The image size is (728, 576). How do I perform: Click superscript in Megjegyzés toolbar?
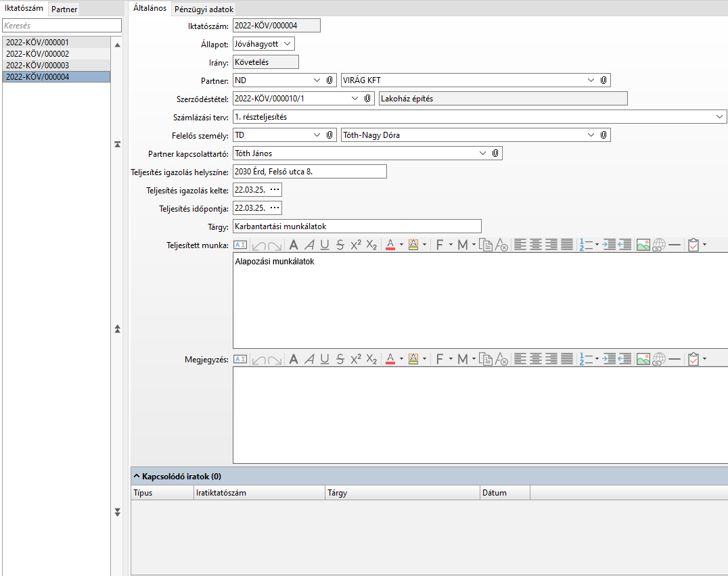click(356, 359)
